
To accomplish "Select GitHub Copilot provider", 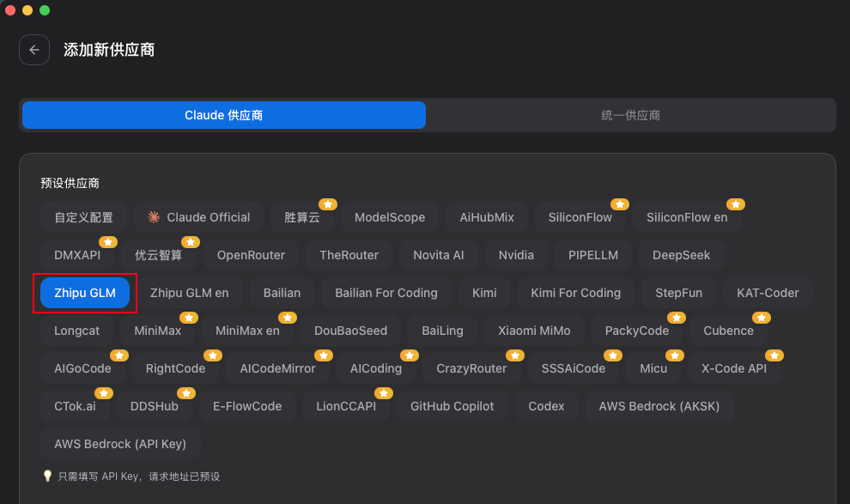I will [x=452, y=405].
